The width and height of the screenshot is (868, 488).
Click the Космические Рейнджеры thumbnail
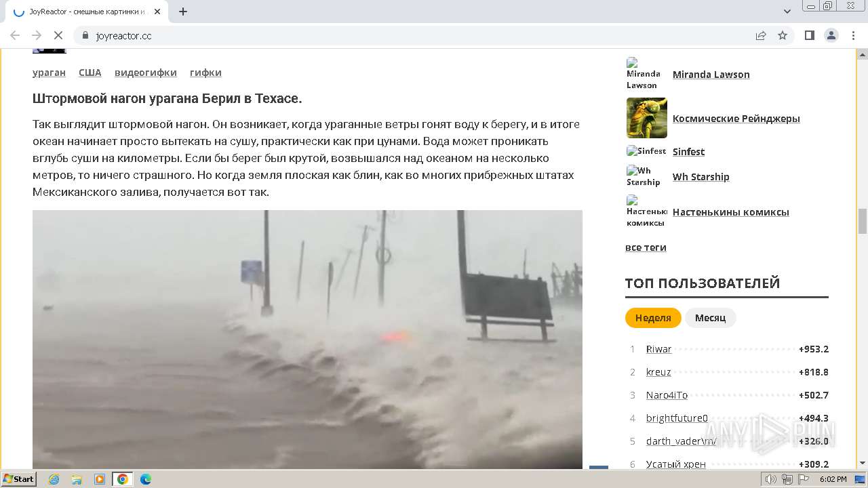click(x=646, y=118)
